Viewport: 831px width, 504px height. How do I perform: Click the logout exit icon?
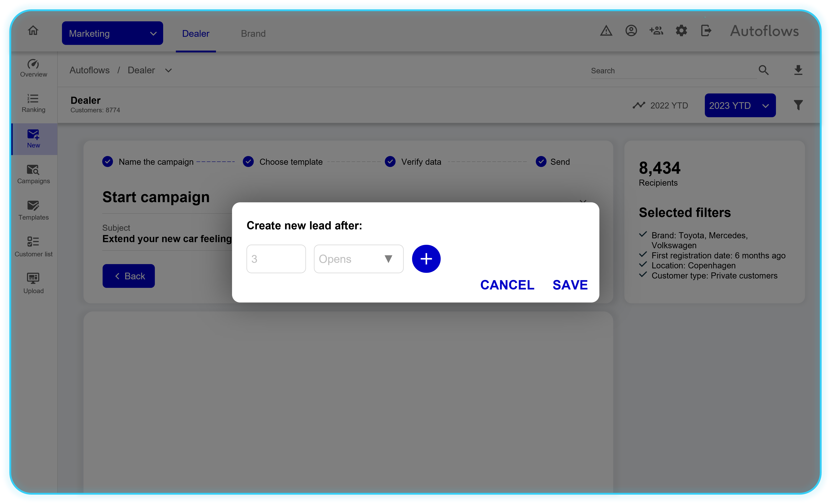[x=706, y=31]
